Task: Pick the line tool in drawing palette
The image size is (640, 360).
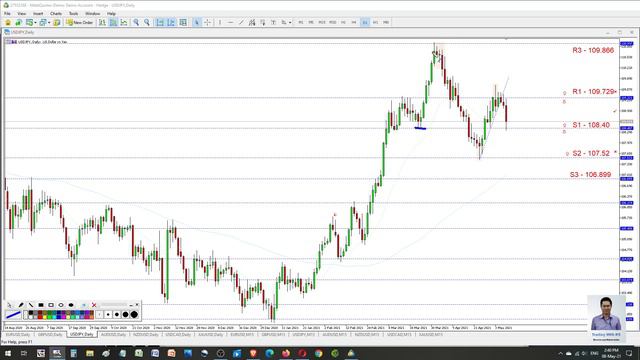Action: click(31, 305)
